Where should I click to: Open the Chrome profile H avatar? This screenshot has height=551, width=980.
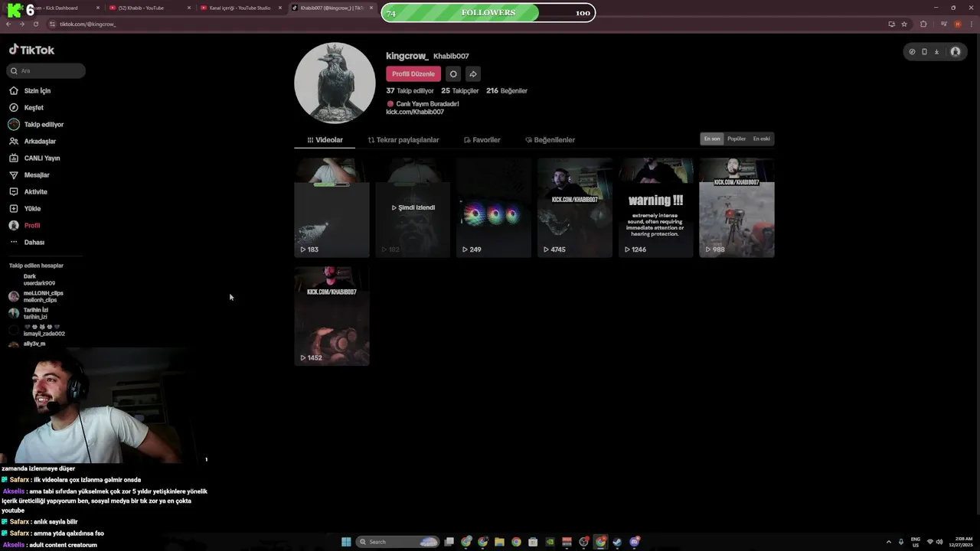coord(958,24)
